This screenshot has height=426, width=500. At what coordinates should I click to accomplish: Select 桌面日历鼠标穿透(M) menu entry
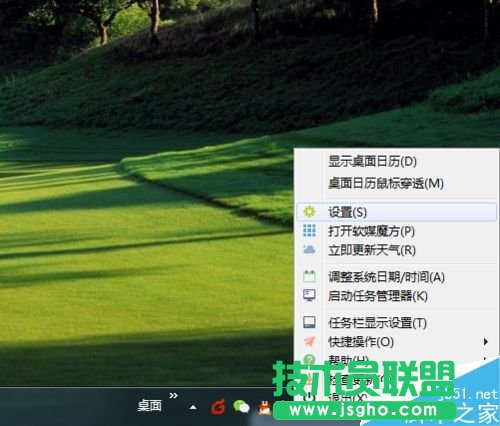pyautogui.click(x=396, y=183)
